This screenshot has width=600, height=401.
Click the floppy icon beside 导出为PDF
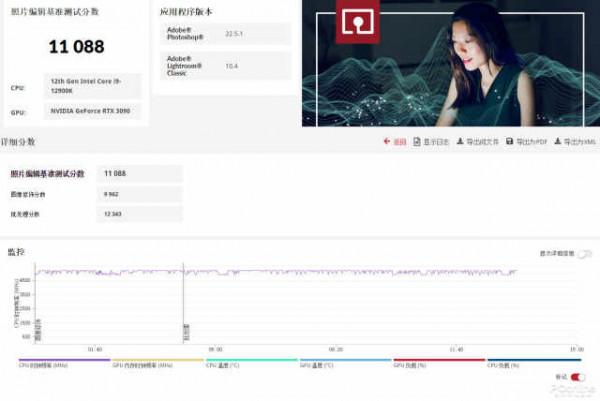click(x=509, y=142)
